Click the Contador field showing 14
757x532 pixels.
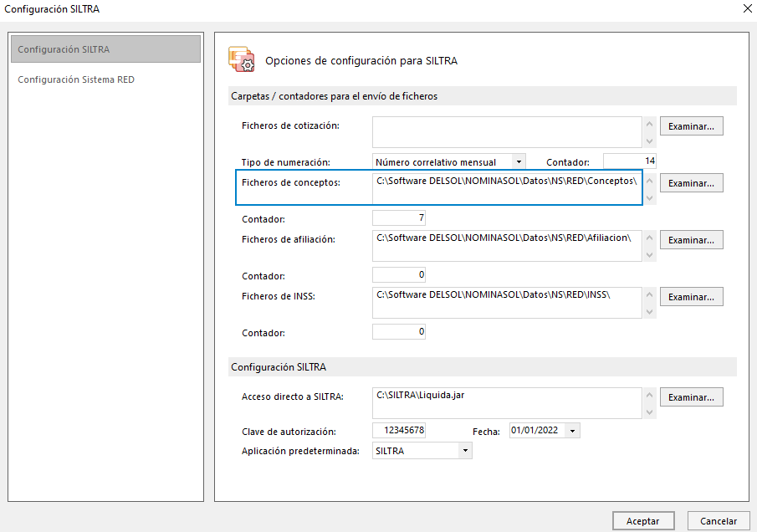pyautogui.click(x=629, y=161)
